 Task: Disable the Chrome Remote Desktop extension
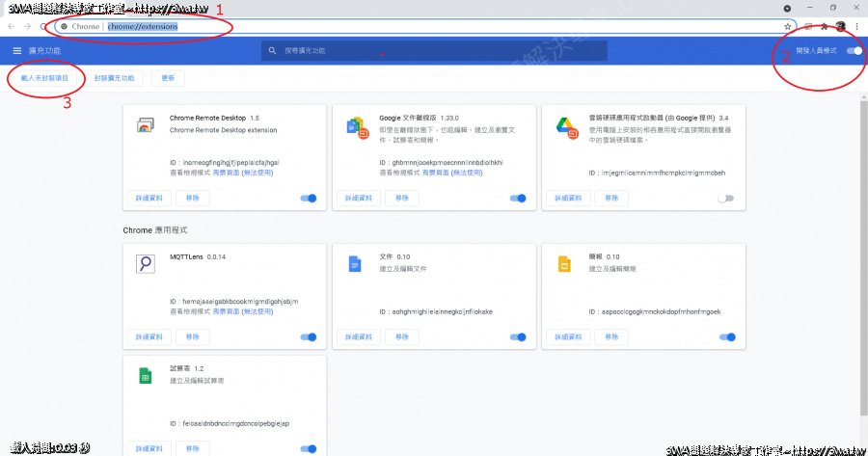click(309, 199)
